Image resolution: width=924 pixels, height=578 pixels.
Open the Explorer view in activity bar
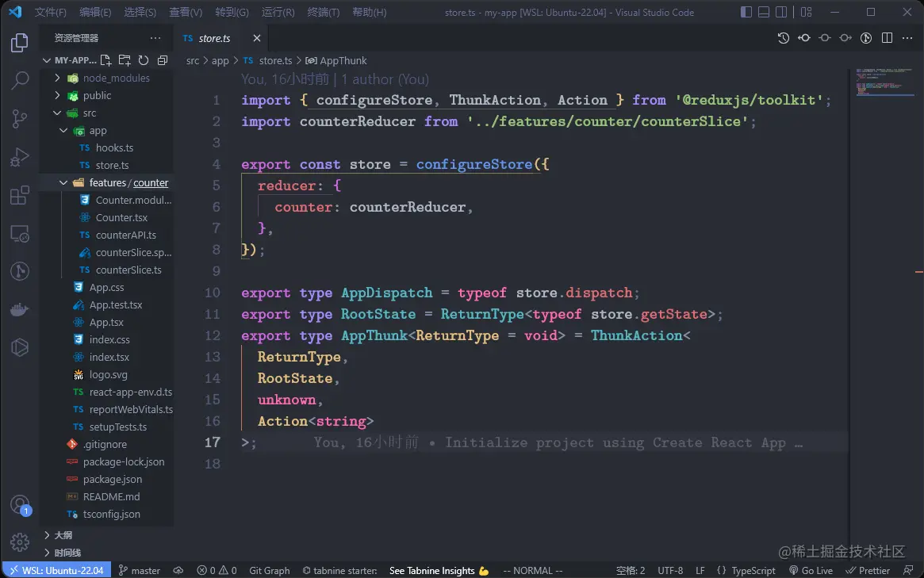pyautogui.click(x=20, y=43)
